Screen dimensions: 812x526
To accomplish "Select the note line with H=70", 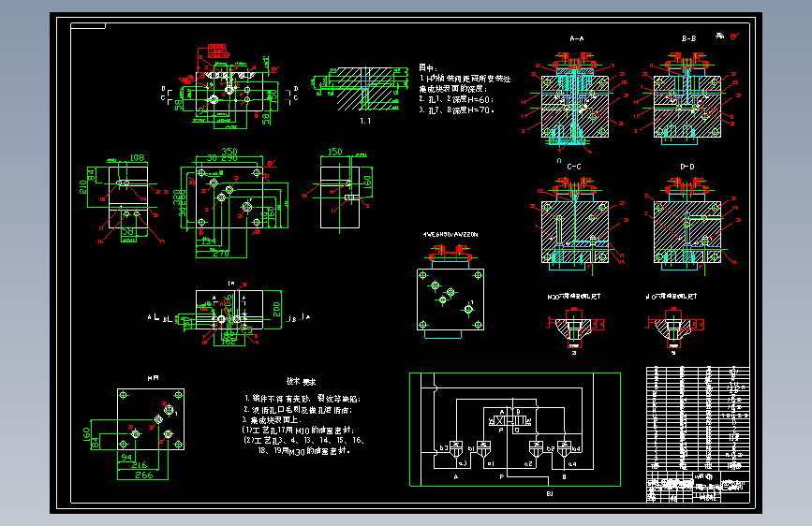I will 456,110.
